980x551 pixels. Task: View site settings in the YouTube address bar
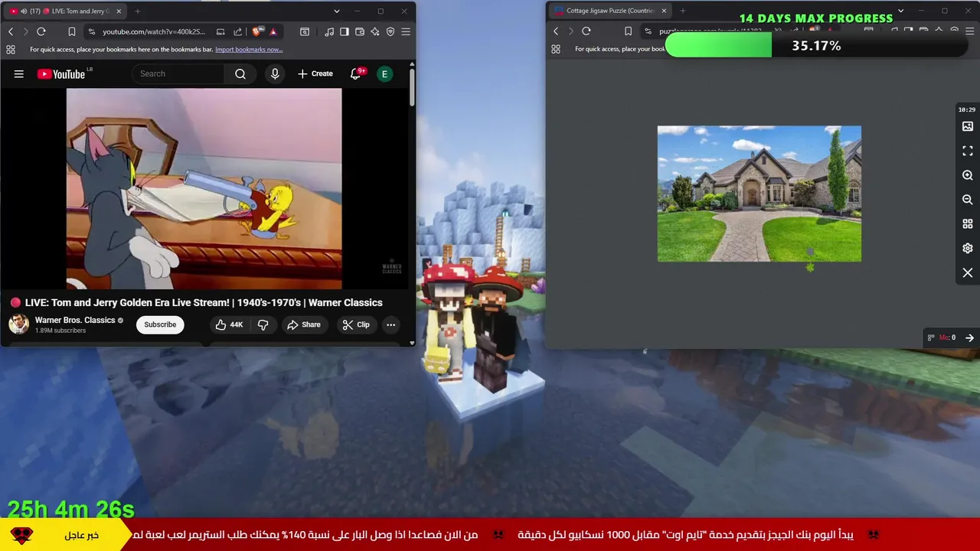pos(92,31)
